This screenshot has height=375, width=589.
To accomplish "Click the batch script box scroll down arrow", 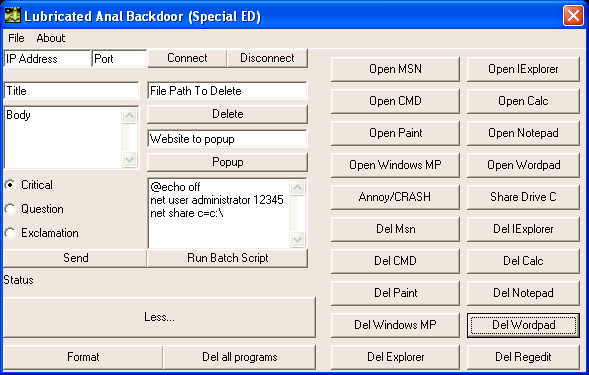I will (x=298, y=239).
